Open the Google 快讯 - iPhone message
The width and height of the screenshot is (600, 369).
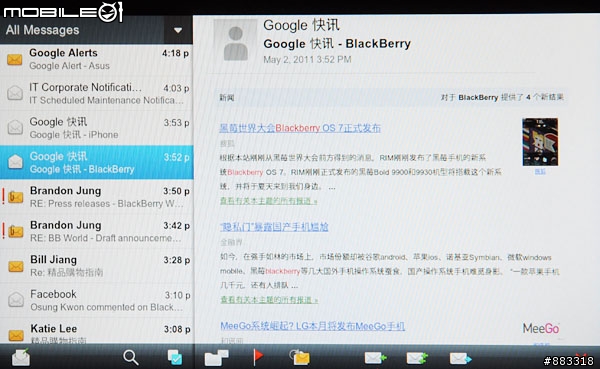tap(96, 128)
